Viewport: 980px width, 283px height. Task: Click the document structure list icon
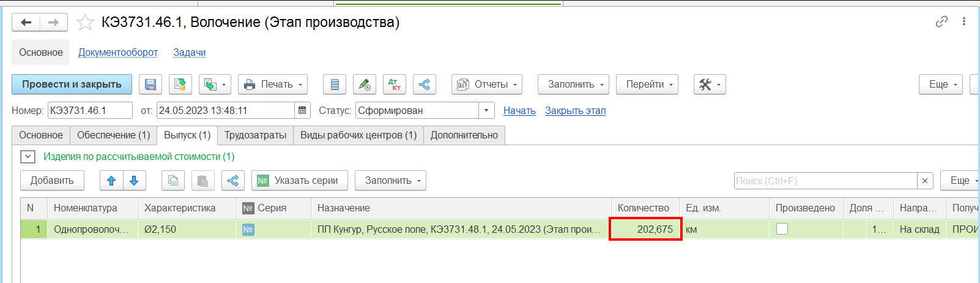(x=335, y=85)
